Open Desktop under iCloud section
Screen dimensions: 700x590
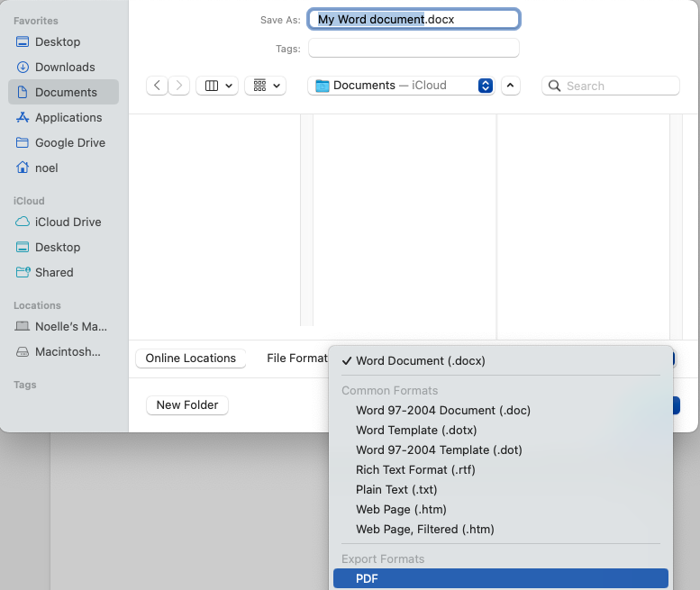(63, 247)
